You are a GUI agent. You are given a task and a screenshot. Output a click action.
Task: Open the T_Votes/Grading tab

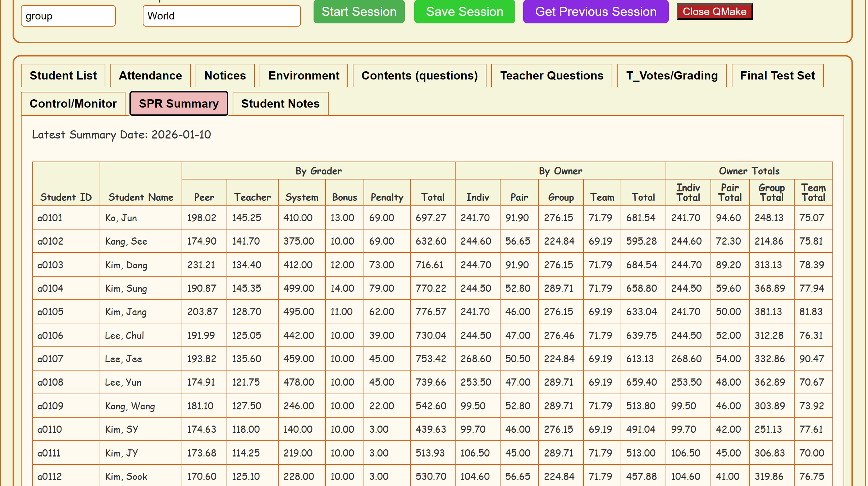coord(672,76)
